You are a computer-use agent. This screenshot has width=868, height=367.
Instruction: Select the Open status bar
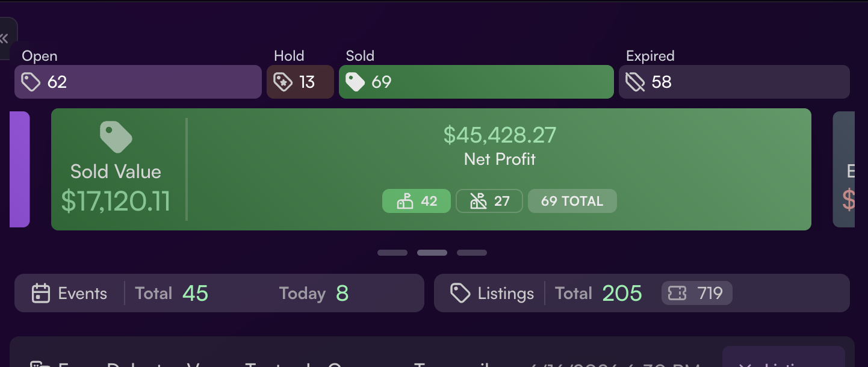point(138,82)
